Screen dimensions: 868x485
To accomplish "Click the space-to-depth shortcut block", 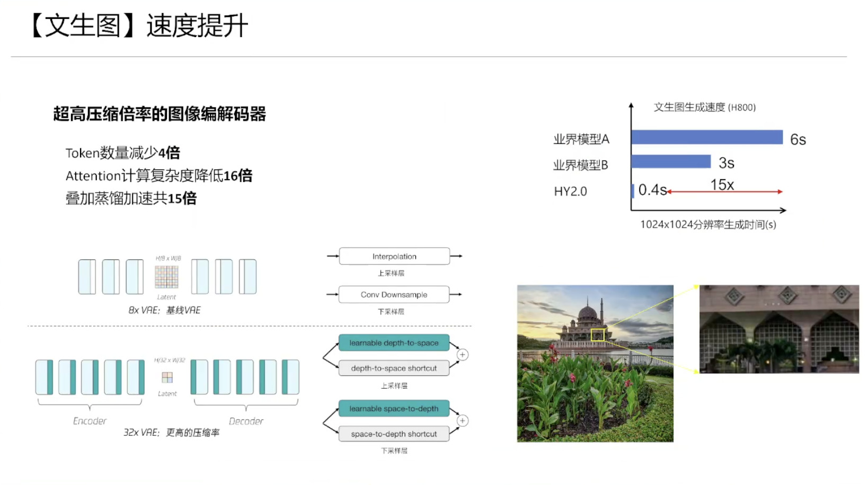I will tap(394, 434).
